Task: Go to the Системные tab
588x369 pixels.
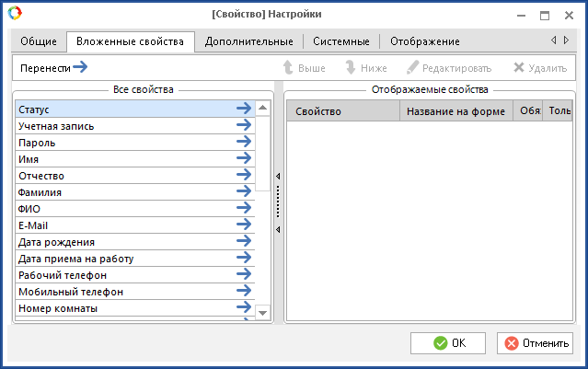Action: [341, 41]
